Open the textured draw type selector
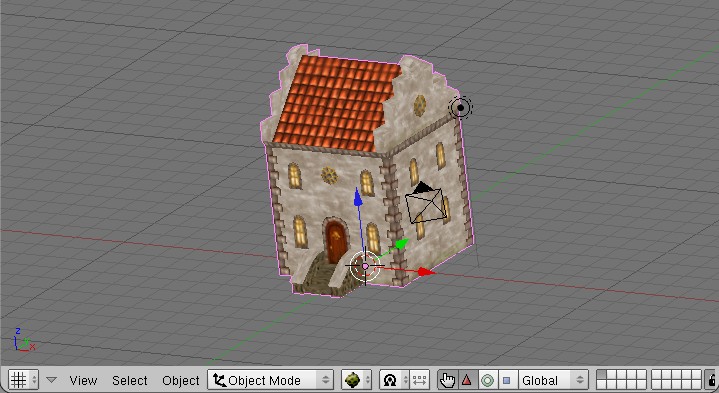Screen dimensions: 719x393 356,380
